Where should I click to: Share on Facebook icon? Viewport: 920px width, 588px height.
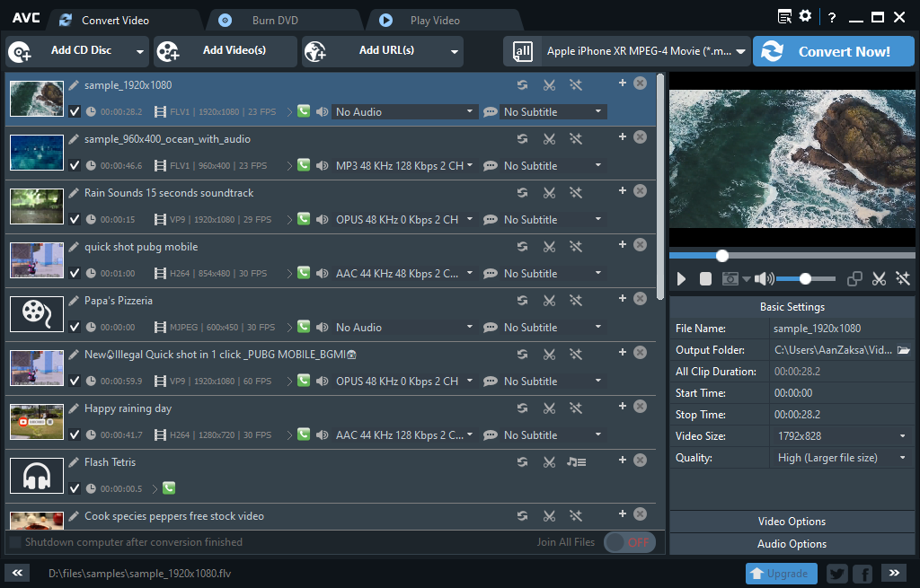click(863, 574)
